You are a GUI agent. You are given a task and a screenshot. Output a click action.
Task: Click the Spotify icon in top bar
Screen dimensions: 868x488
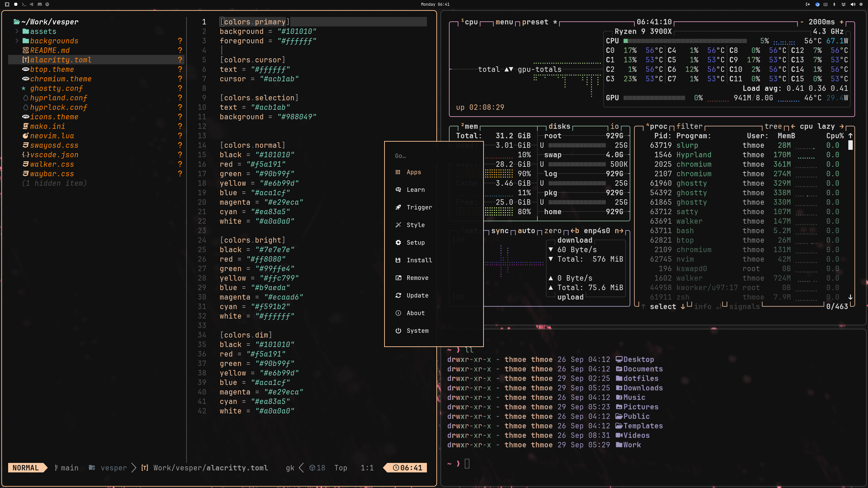click(x=47, y=4)
